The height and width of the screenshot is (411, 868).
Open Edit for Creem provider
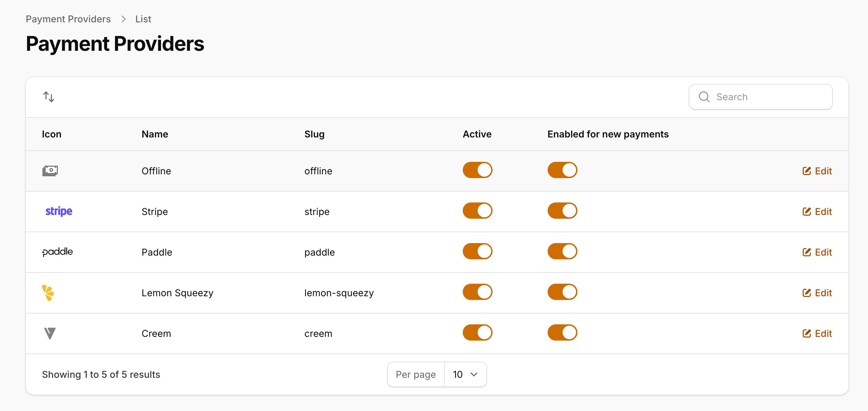click(817, 333)
